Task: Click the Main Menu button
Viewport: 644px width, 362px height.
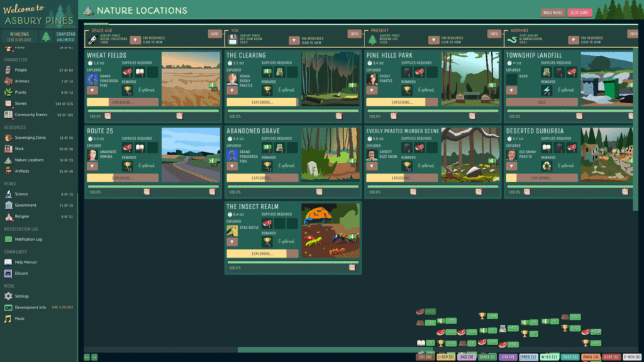Action: pos(553,13)
